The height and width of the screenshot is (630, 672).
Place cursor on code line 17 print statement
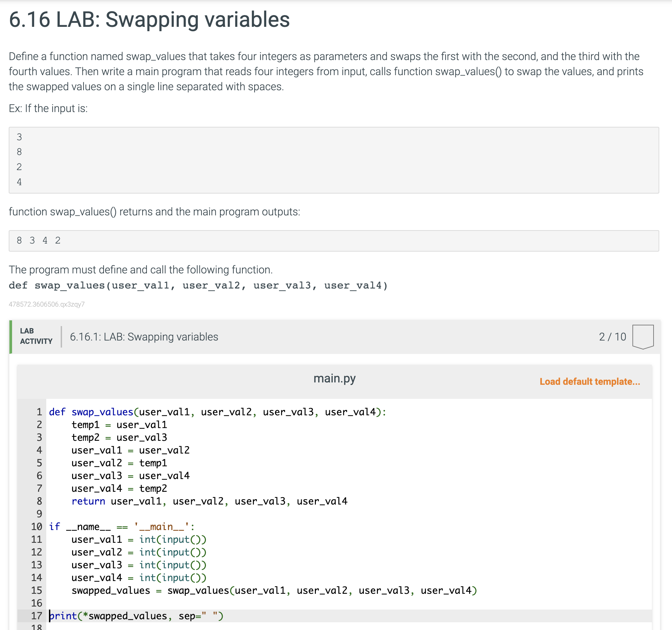pyautogui.click(x=136, y=616)
